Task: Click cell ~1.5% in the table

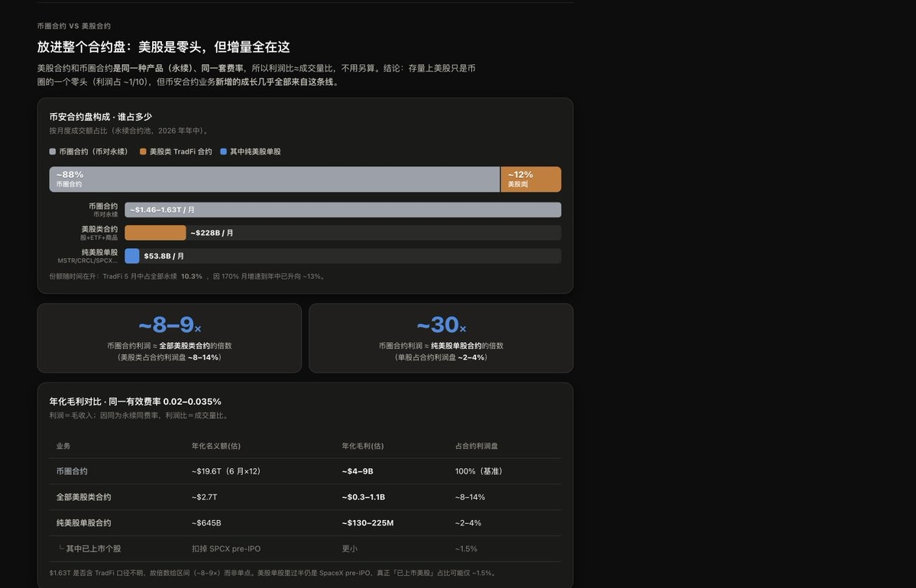Action: tap(466, 549)
